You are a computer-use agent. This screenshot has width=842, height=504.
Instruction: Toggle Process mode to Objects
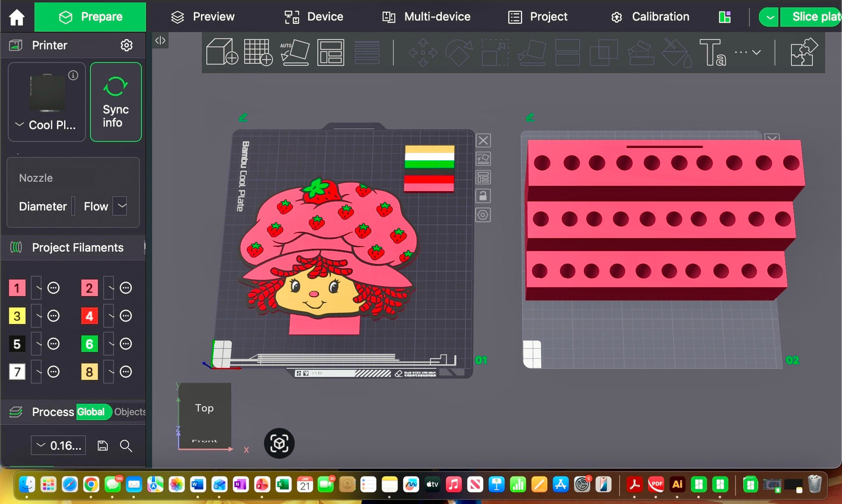(x=130, y=412)
